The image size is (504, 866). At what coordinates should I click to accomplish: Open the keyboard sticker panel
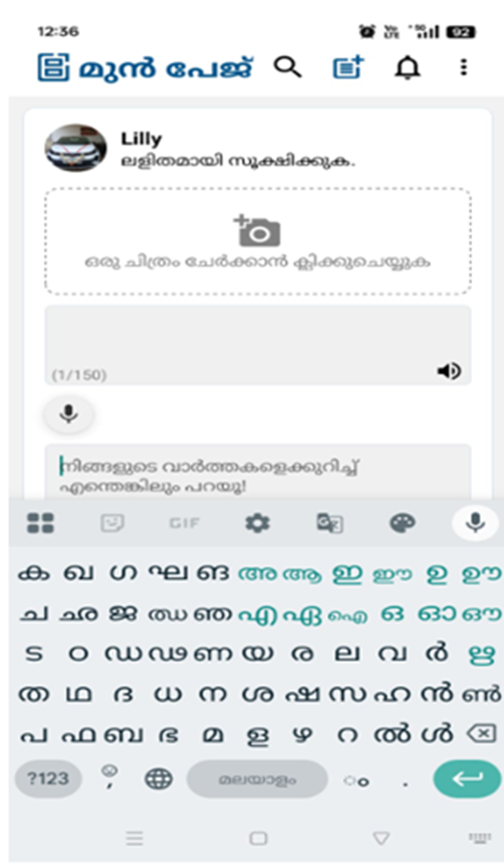tap(113, 523)
